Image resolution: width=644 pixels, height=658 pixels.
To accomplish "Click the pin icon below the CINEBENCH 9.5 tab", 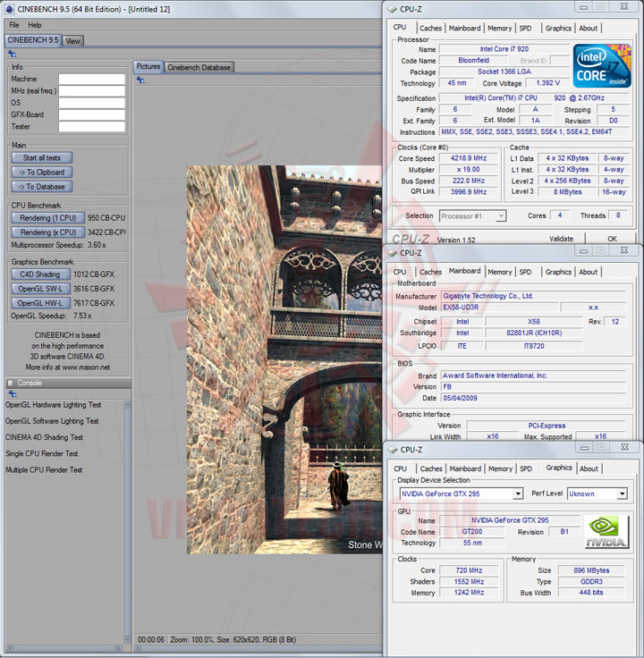I will pos(13,55).
